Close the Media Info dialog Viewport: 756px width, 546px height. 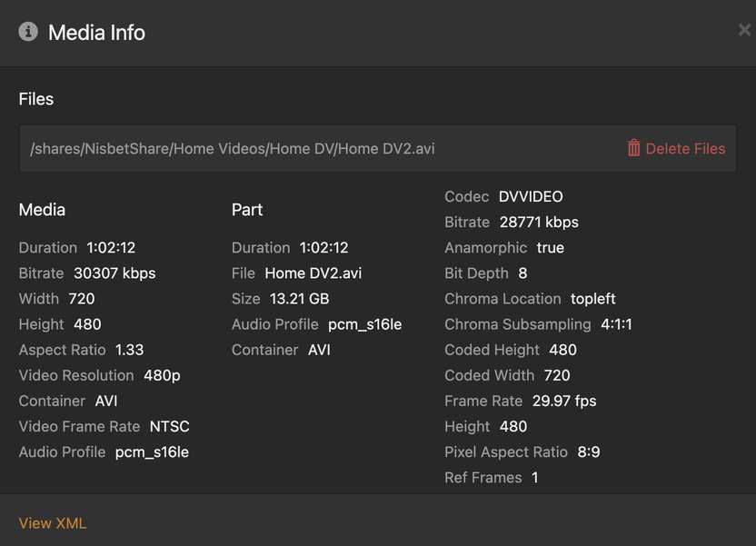744,31
